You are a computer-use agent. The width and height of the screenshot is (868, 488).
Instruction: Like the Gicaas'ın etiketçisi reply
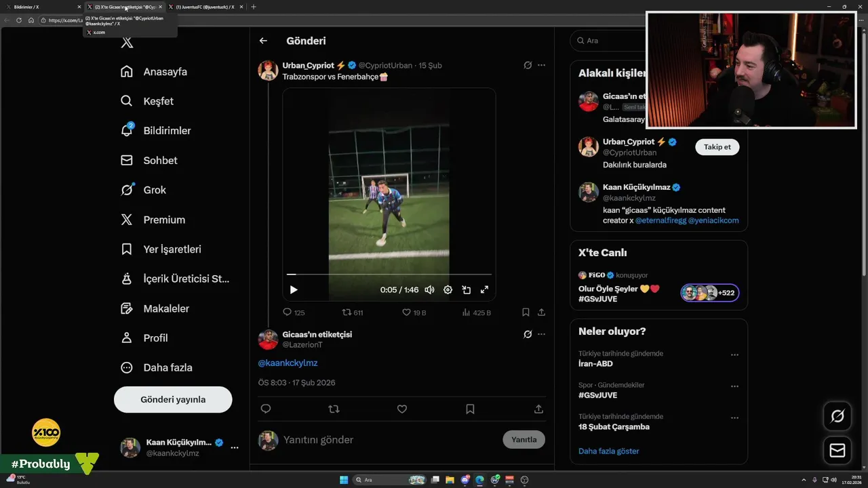pos(402,409)
